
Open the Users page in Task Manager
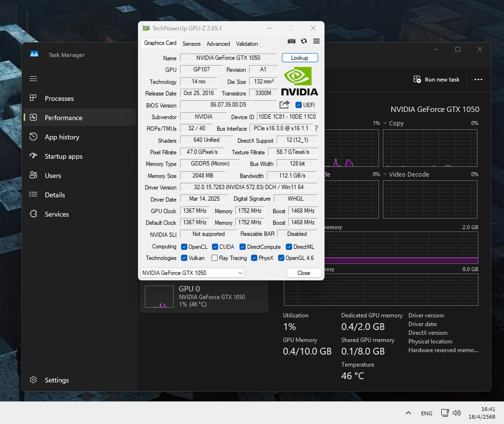(80, 176)
